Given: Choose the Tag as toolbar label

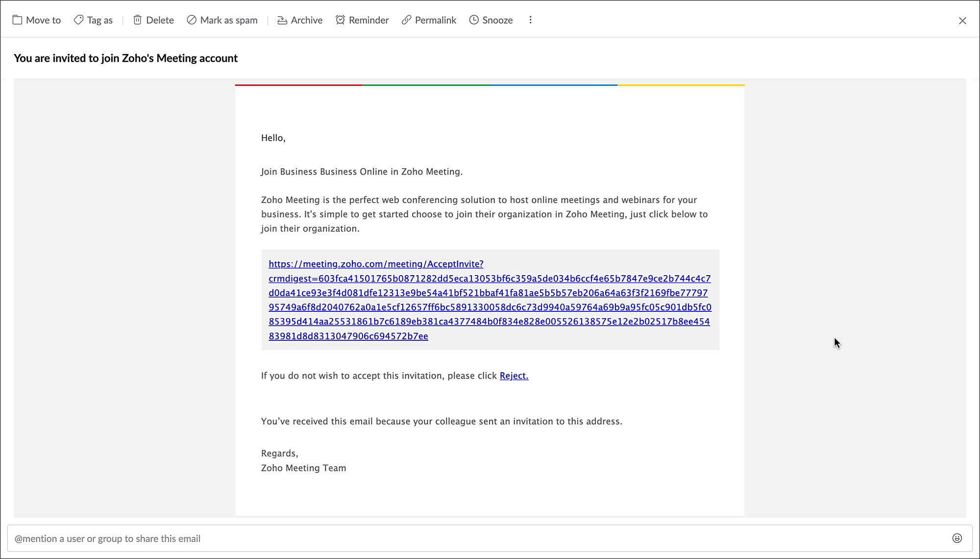Looking at the screenshot, I should pyautogui.click(x=100, y=20).
